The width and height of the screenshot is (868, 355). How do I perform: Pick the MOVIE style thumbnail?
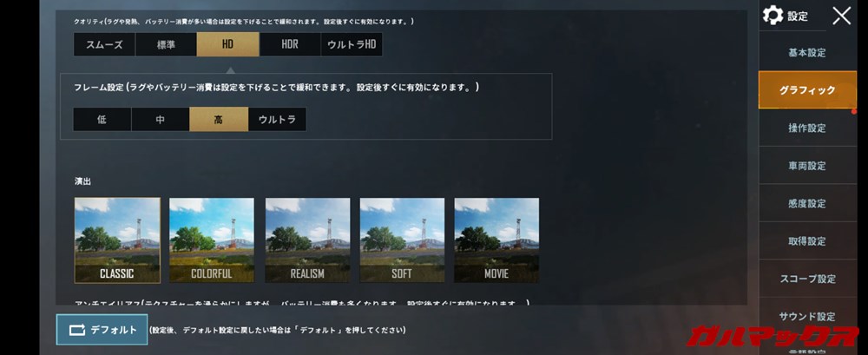point(496,240)
